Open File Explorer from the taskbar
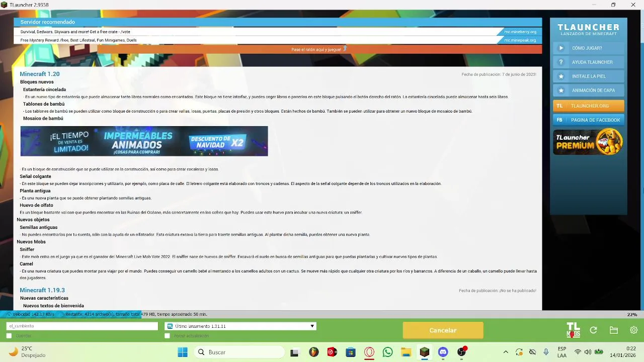 pyautogui.click(x=406, y=352)
